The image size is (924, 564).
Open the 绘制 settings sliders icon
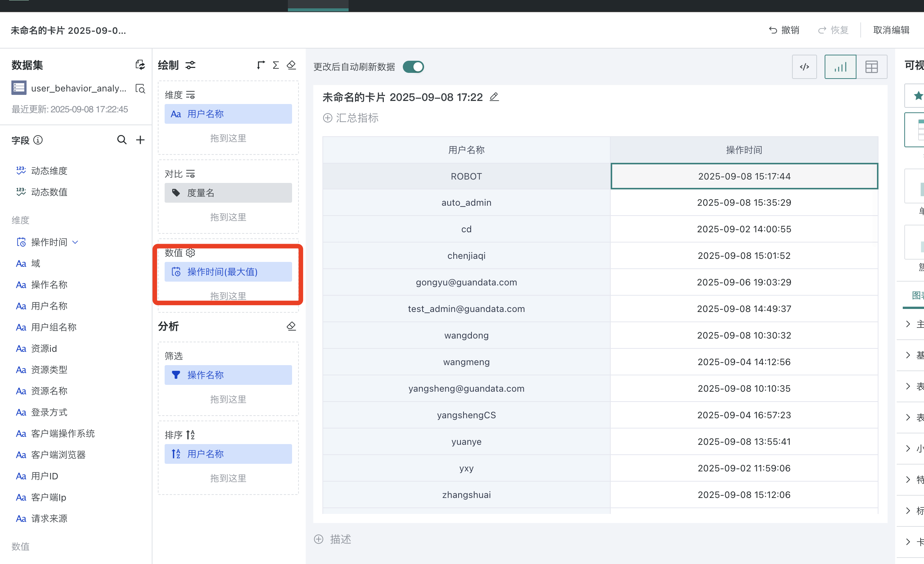(190, 65)
